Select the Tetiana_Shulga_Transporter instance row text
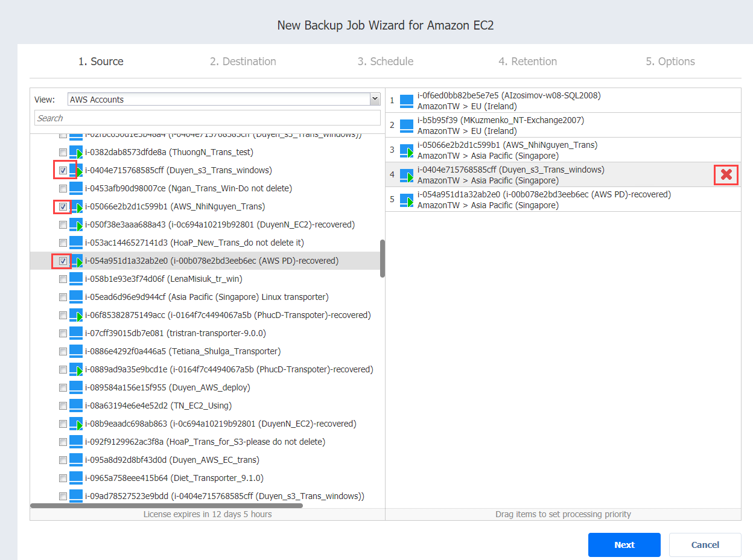This screenshot has height=560, width=753. [x=183, y=351]
